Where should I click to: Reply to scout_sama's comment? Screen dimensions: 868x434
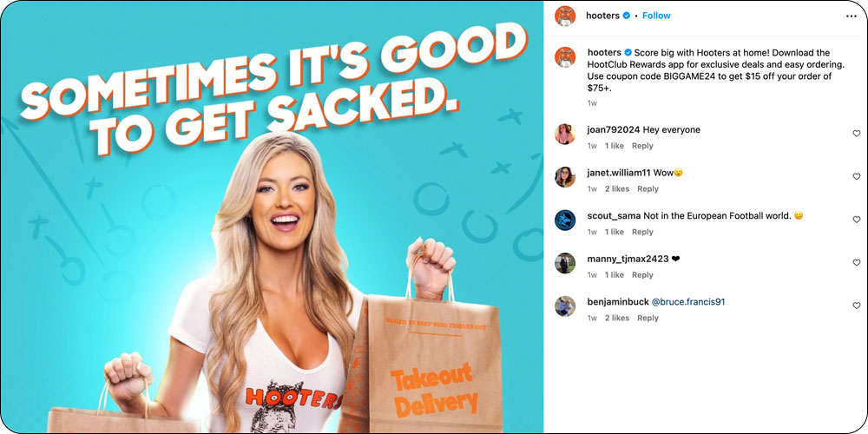point(642,232)
